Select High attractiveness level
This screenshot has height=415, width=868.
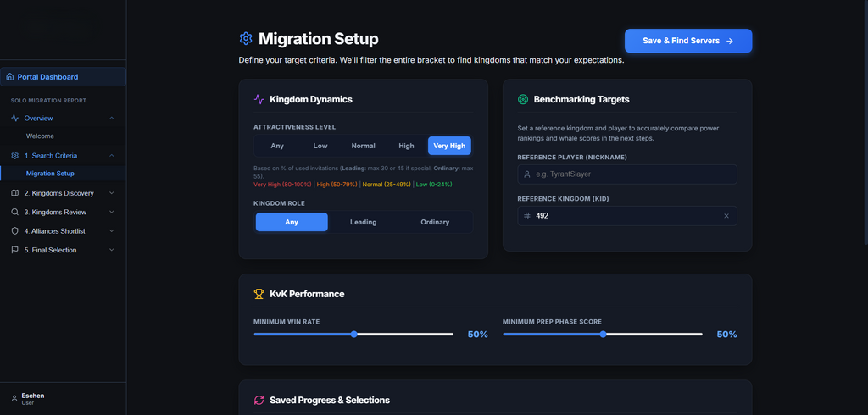[x=406, y=146]
